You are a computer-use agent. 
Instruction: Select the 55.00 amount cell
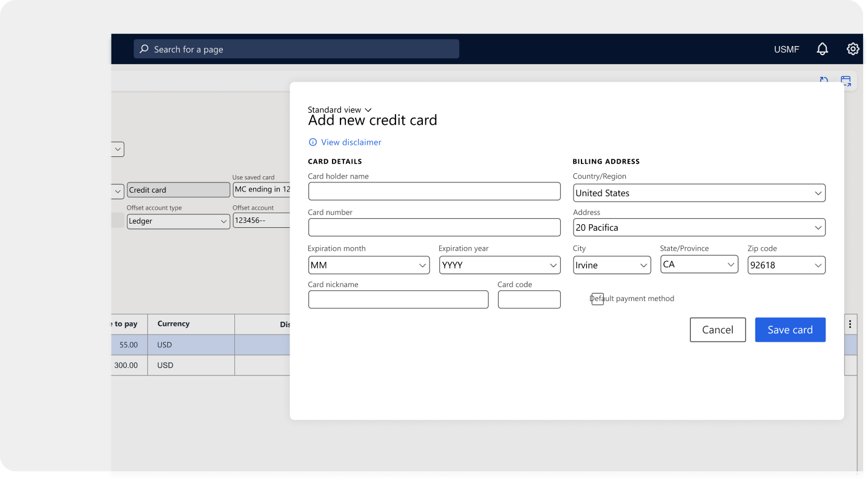point(129,345)
